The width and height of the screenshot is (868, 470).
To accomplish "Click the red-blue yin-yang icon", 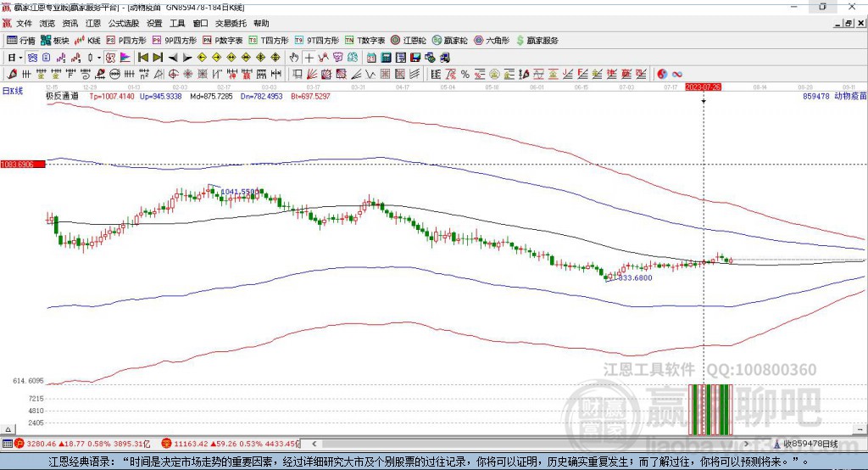I will [662, 75].
